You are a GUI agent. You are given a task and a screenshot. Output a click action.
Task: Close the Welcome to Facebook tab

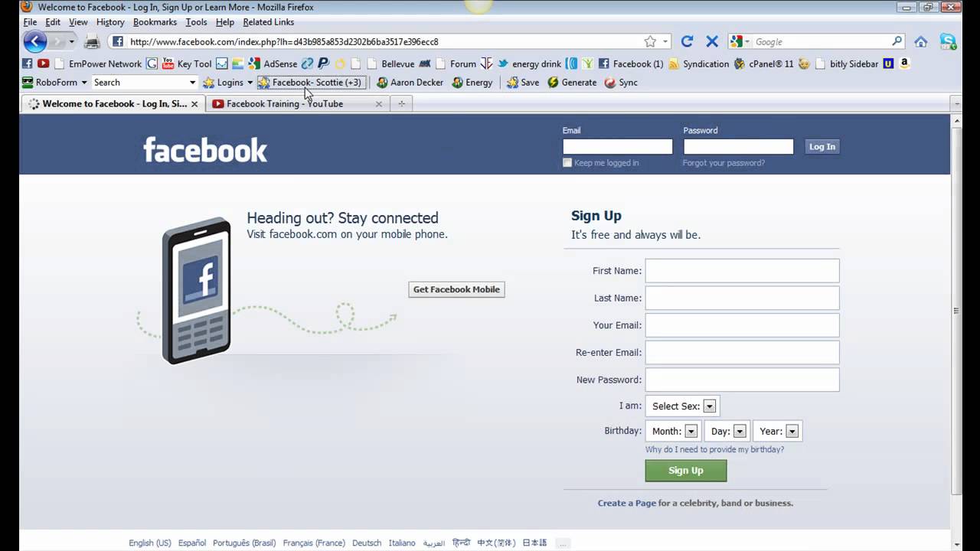point(194,103)
